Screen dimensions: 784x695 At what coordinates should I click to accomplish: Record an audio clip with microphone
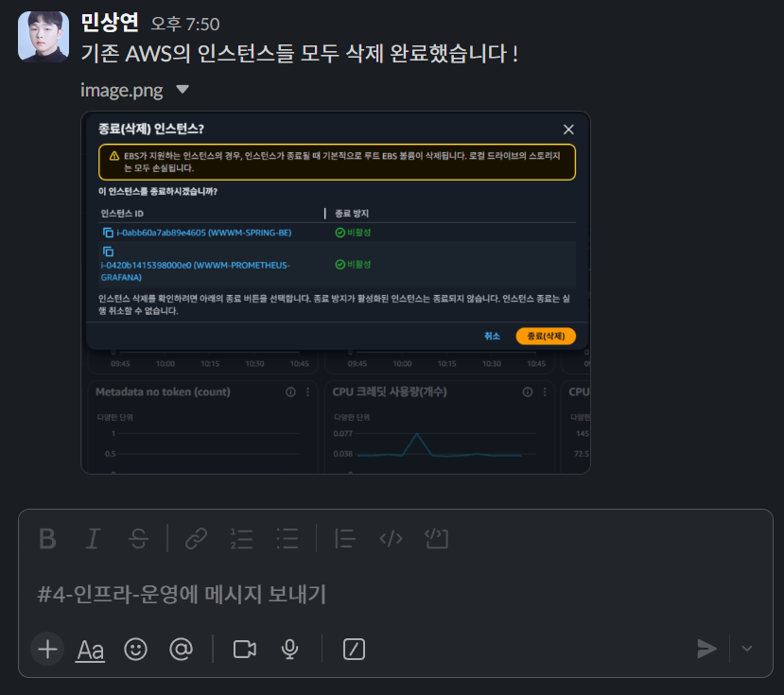(x=290, y=649)
